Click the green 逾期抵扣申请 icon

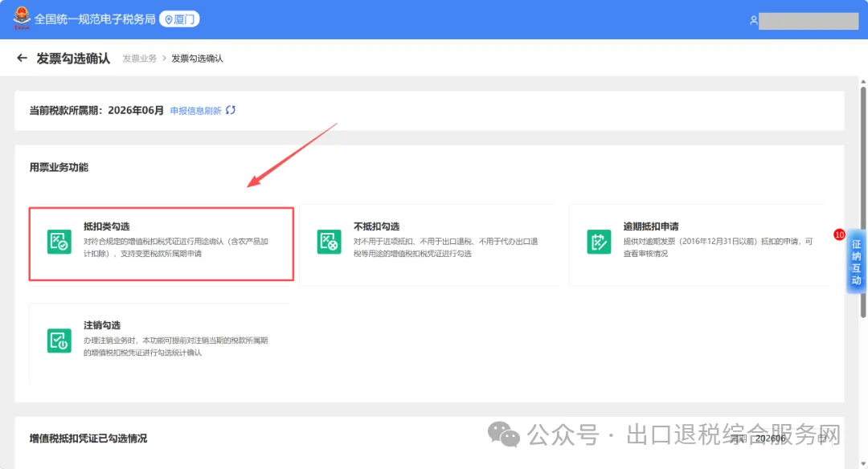coord(599,242)
